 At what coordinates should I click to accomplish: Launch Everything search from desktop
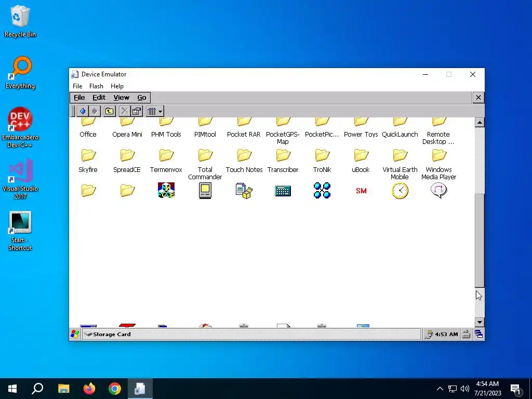point(20,73)
